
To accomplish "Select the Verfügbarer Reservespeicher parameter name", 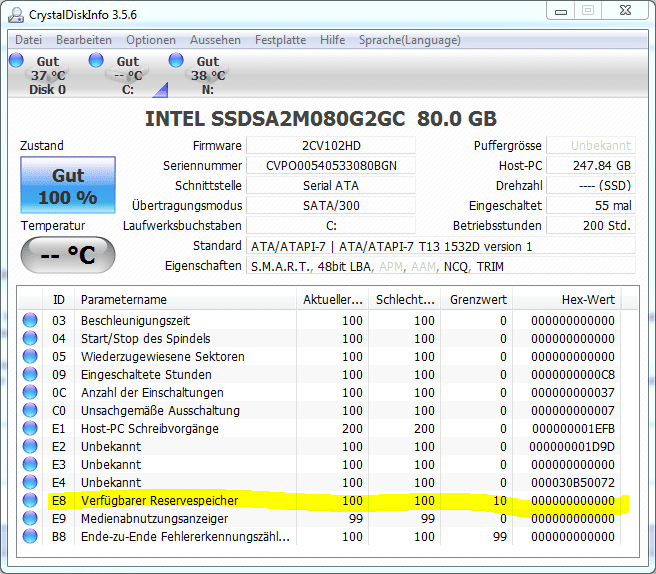I will [x=159, y=500].
